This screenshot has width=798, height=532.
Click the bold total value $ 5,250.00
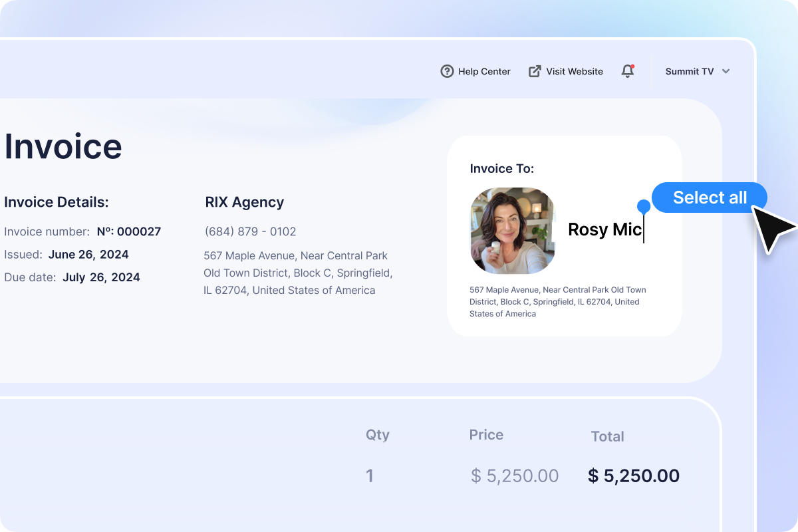point(634,475)
